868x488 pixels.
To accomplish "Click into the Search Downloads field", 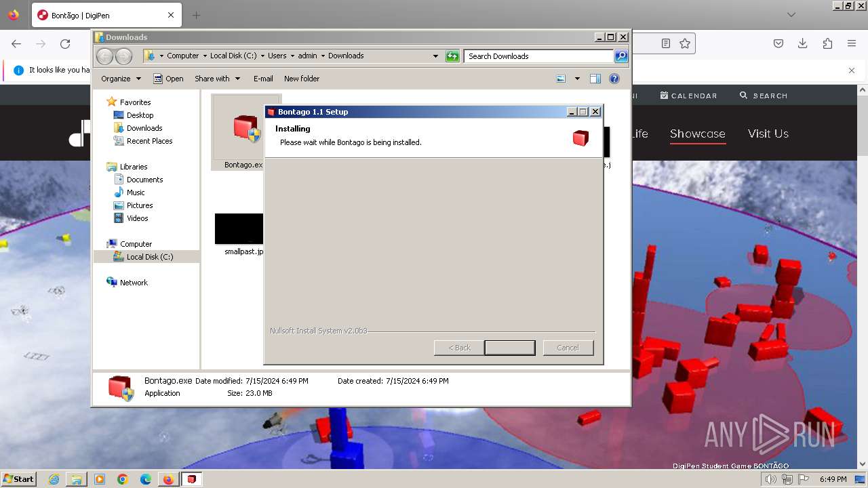I will [539, 56].
